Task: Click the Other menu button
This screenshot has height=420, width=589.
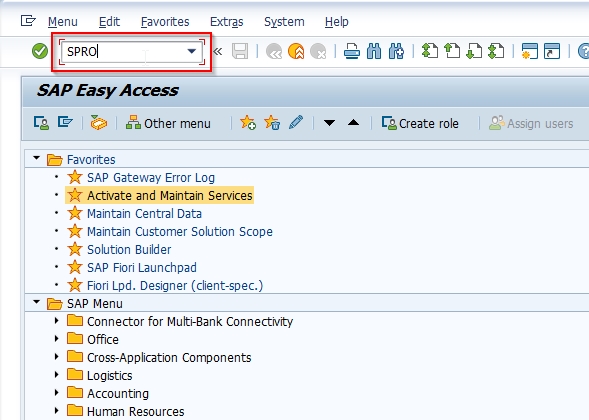Action: [x=168, y=123]
